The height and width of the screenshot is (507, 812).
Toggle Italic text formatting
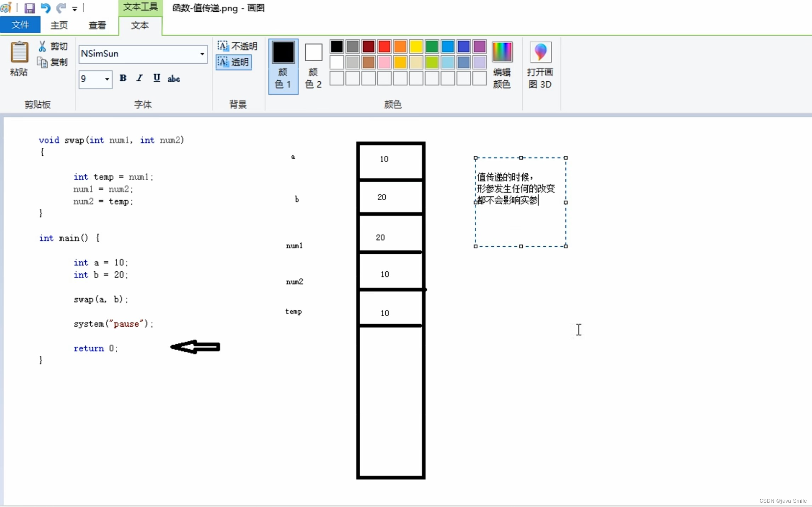coord(140,78)
